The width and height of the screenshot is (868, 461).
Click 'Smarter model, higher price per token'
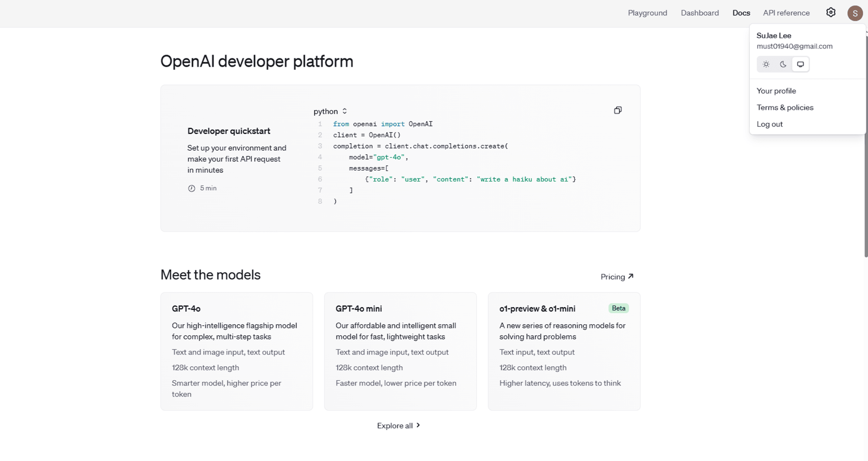(x=227, y=389)
